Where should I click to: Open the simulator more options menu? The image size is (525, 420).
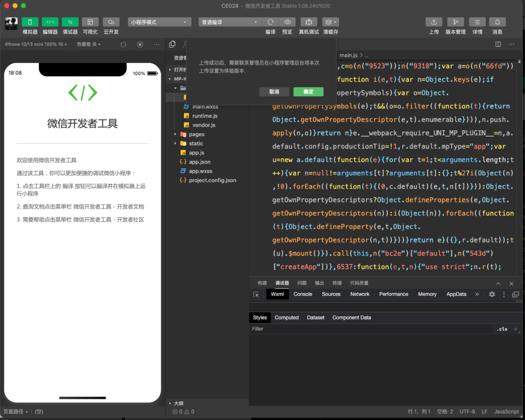[157, 44]
